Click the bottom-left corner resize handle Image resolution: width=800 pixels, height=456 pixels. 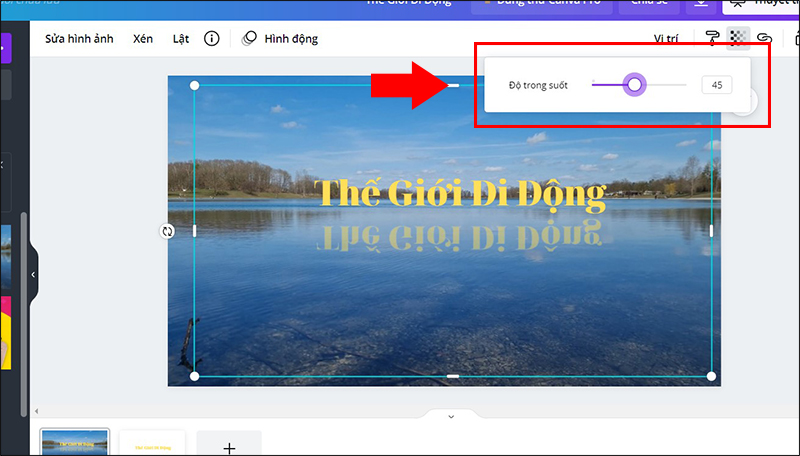click(x=194, y=376)
